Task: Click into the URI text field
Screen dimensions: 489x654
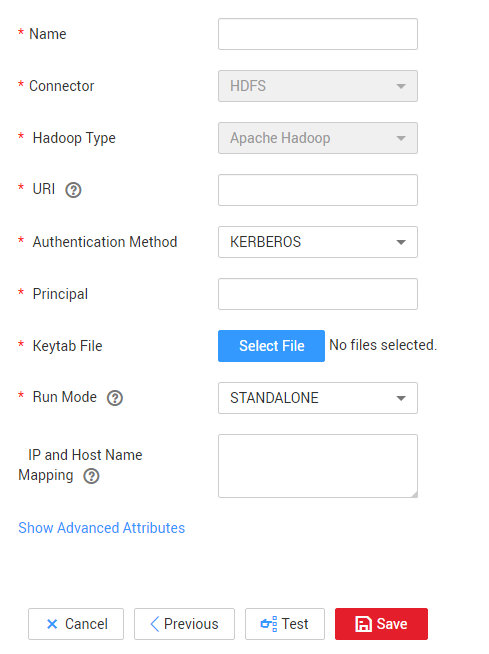Action: coord(318,190)
